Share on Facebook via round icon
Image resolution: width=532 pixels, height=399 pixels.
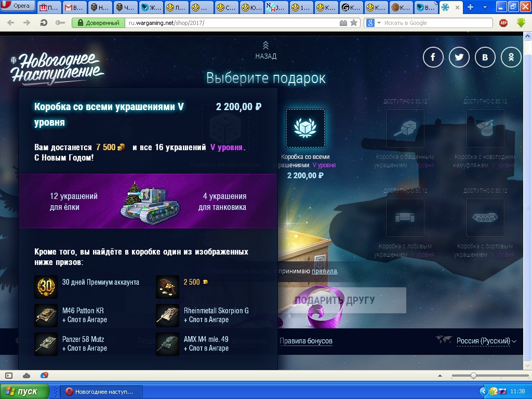tap(433, 57)
